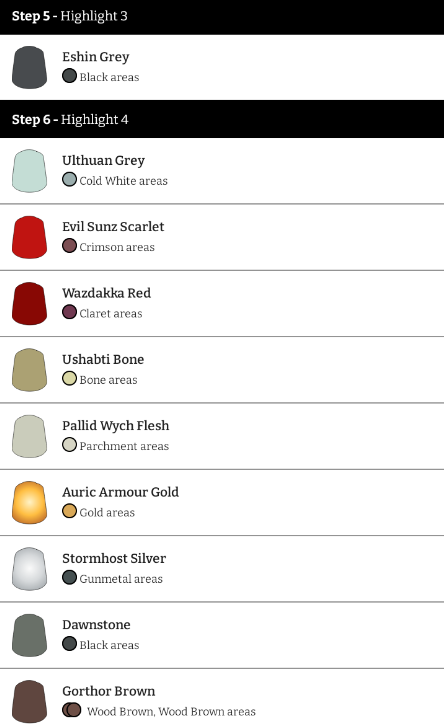Select the Stormhost Silver paint pot icon
The height and width of the screenshot is (728, 444).
[x=29, y=569]
